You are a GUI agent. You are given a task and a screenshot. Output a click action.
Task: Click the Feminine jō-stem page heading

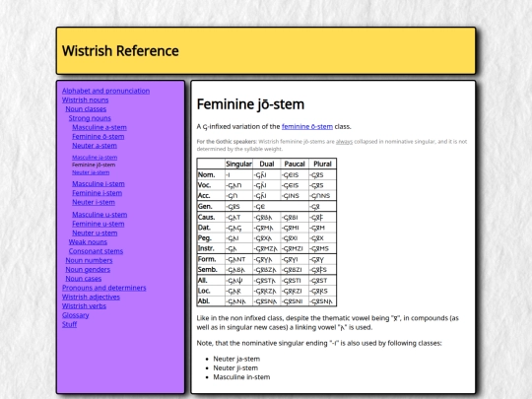250,104
